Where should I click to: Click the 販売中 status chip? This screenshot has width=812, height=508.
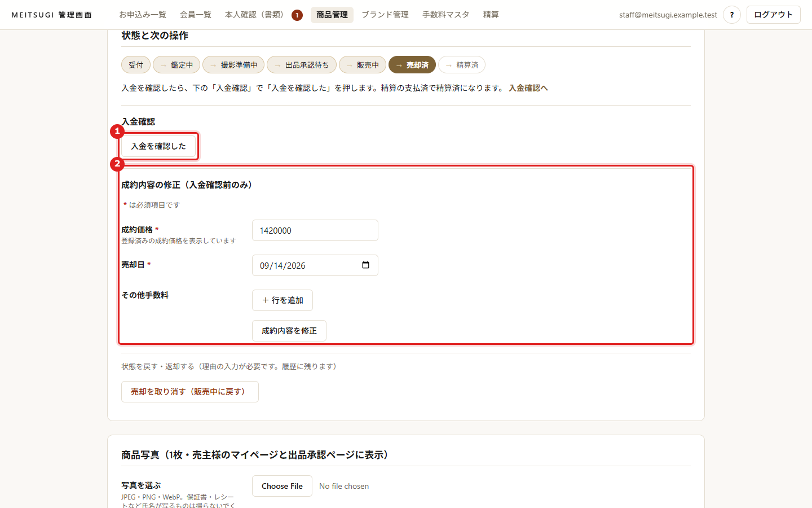[363, 65]
